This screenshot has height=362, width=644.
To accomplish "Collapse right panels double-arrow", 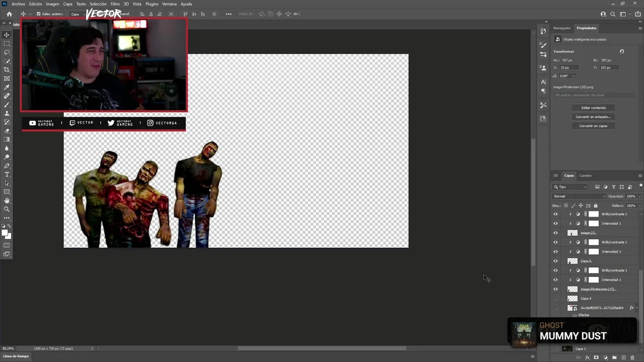I will (x=640, y=22).
